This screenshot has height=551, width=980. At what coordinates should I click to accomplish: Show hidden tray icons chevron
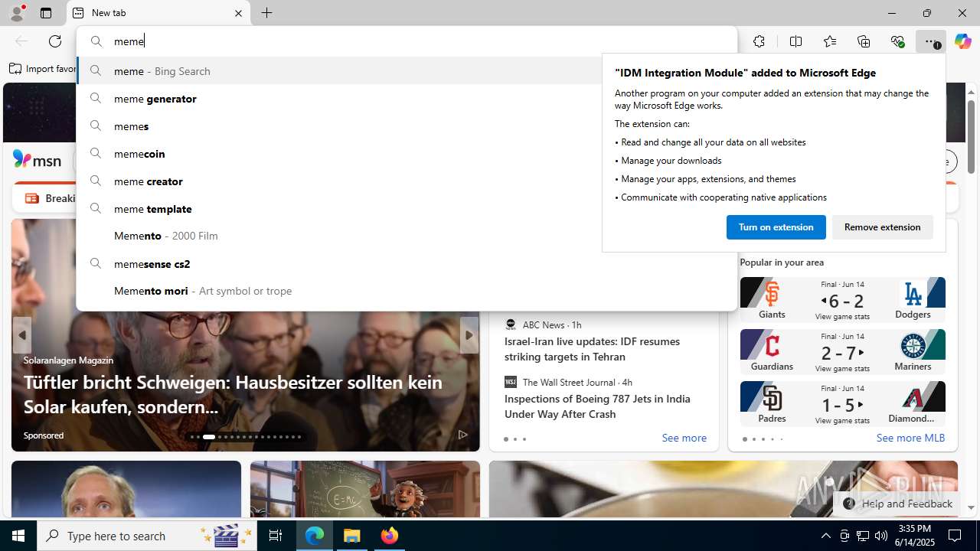tap(825, 536)
